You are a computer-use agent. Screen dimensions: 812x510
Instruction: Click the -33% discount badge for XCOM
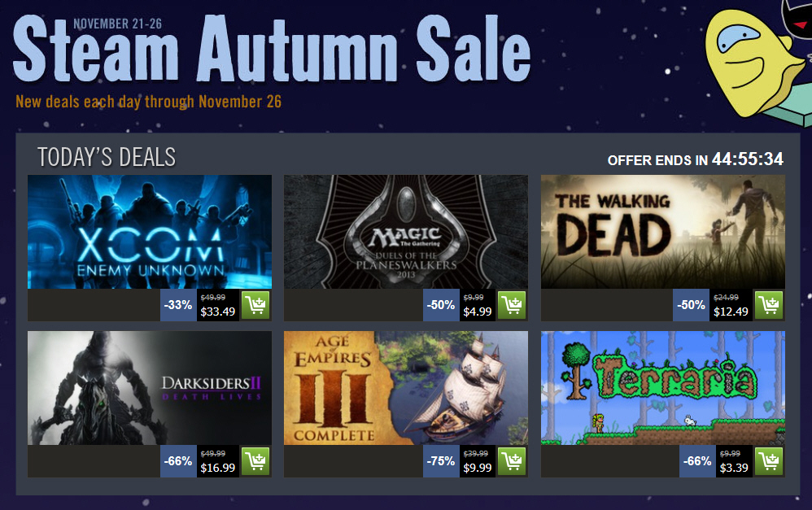click(178, 305)
